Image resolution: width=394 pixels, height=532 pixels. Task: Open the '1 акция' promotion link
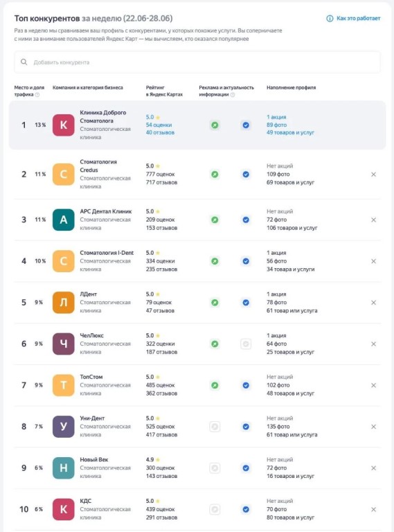276,117
